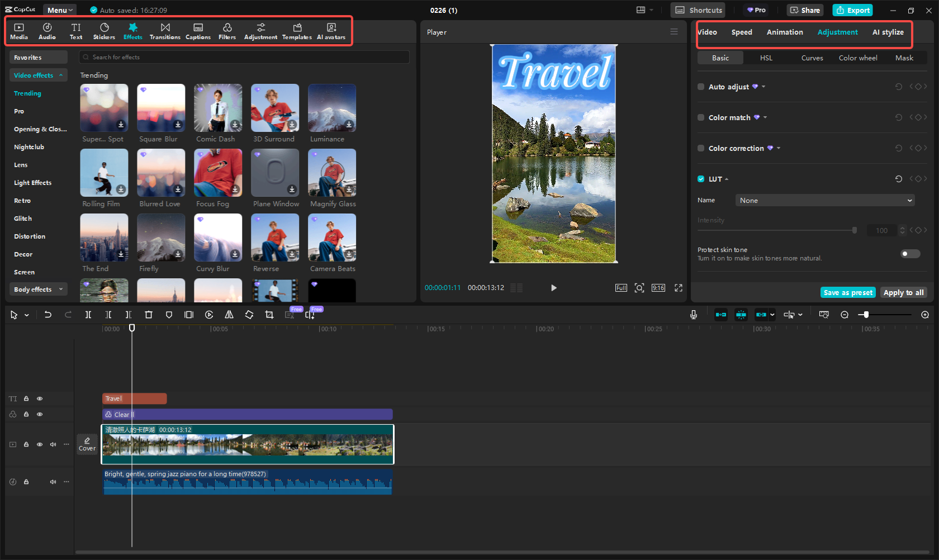The width and height of the screenshot is (939, 560).
Task: Select the Transitions tool
Action: [165, 31]
